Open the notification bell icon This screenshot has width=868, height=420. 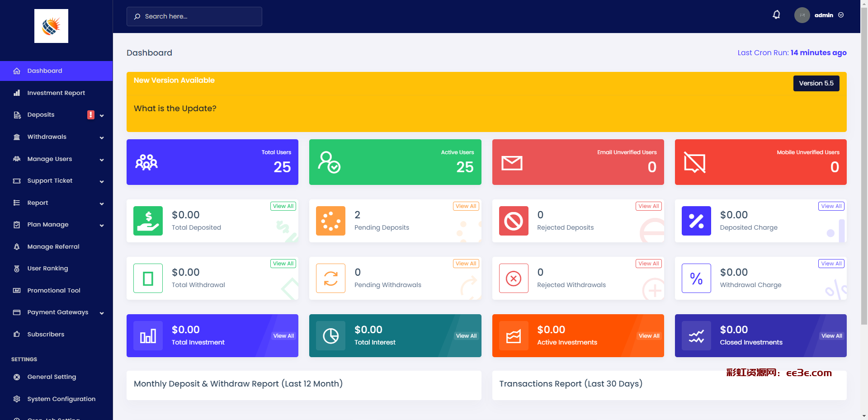[776, 15]
